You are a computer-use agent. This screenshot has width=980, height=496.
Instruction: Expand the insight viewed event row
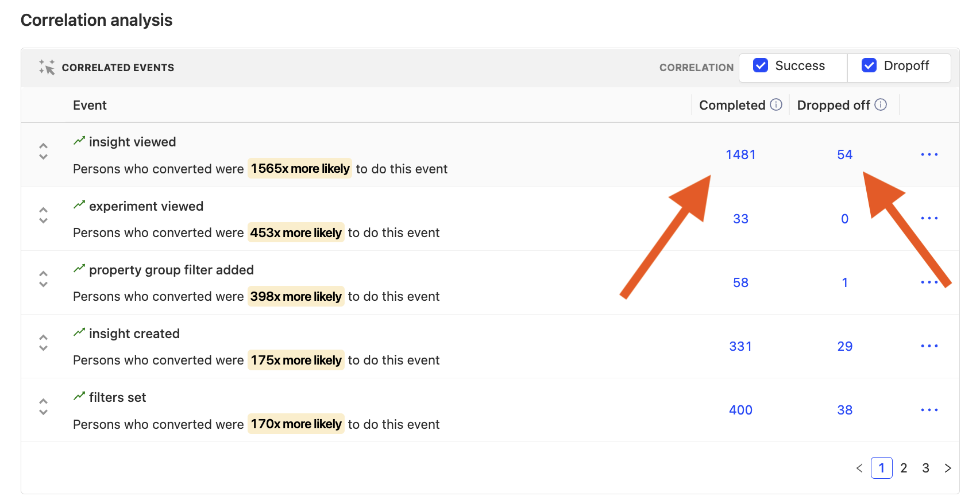[x=43, y=151]
